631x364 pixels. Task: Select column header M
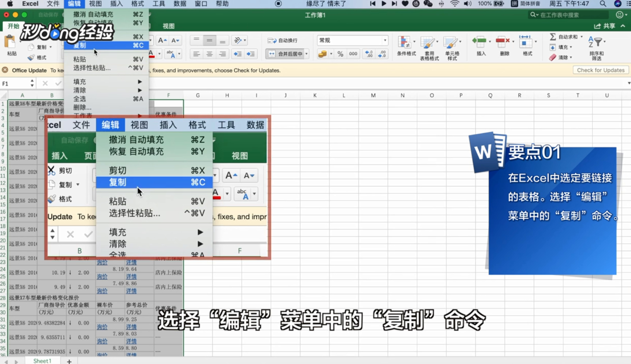click(x=373, y=95)
